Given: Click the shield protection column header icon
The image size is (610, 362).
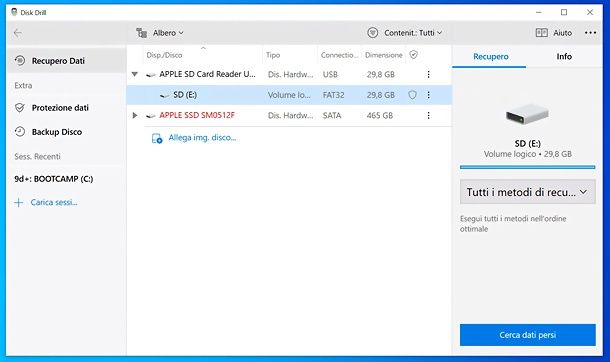Looking at the screenshot, I should [x=414, y=55].
